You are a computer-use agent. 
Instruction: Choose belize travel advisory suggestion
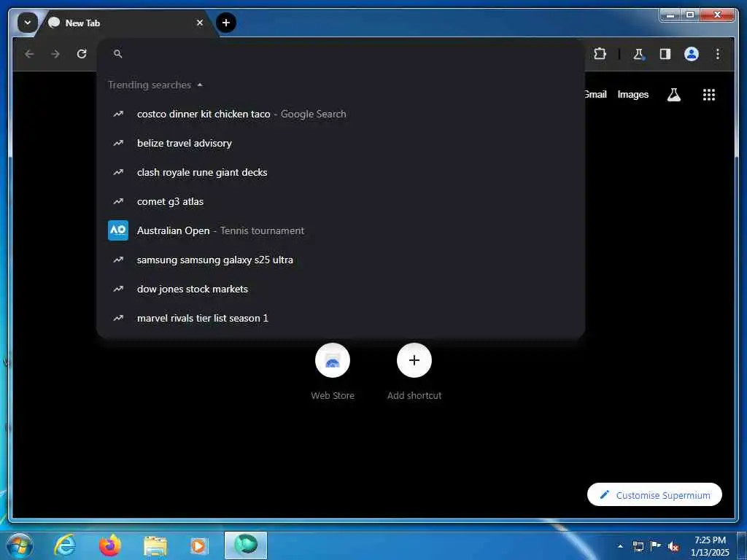point(341,143)
